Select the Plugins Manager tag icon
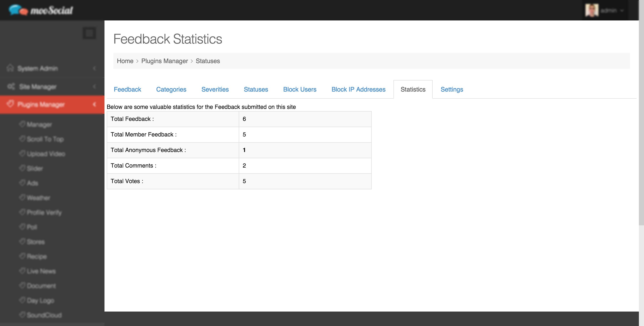The image size is (644, 326). coord(10,104)
